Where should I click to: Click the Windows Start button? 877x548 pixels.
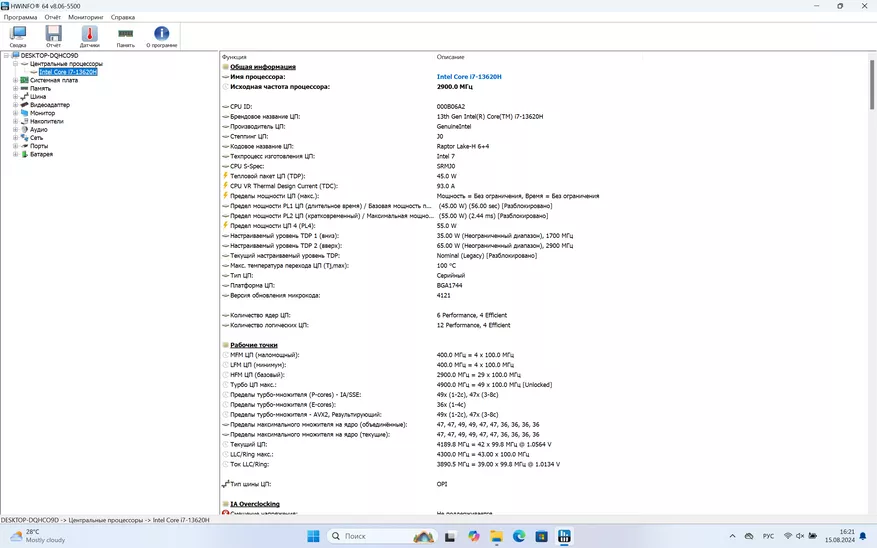point(313,537)
